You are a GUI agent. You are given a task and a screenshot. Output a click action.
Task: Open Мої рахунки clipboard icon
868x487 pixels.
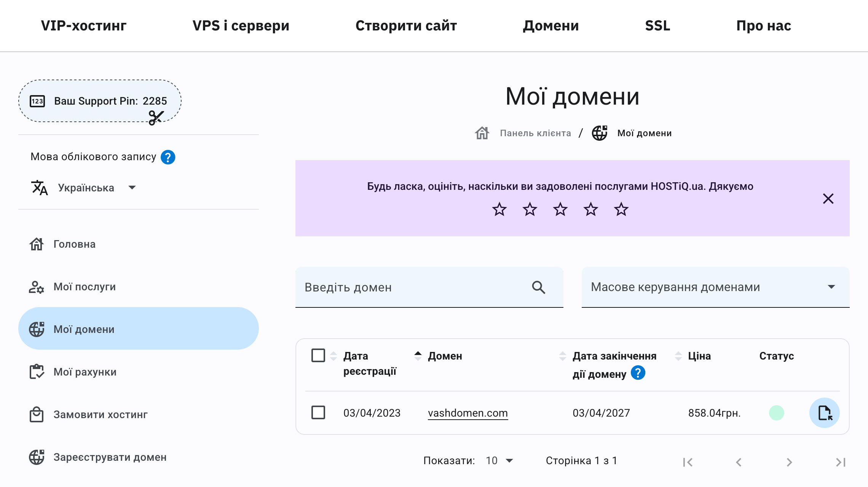pos(37,372)
